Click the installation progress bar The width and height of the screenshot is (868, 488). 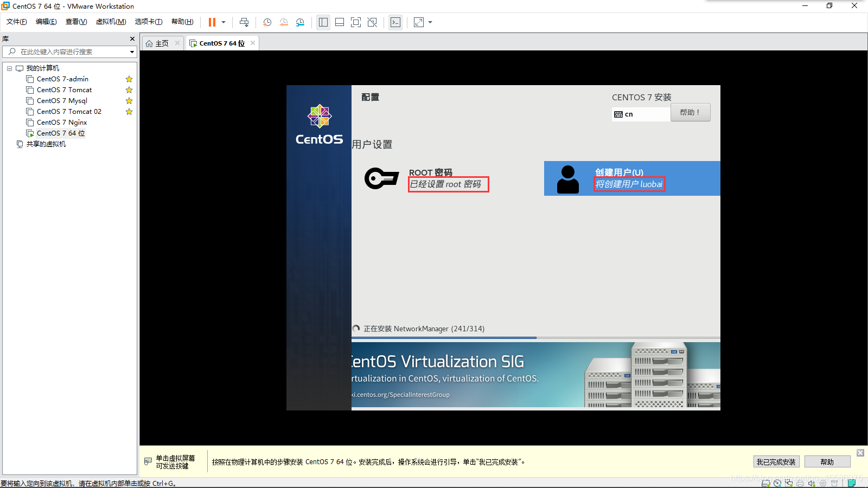pyautogui.click(x=536, y=338)
